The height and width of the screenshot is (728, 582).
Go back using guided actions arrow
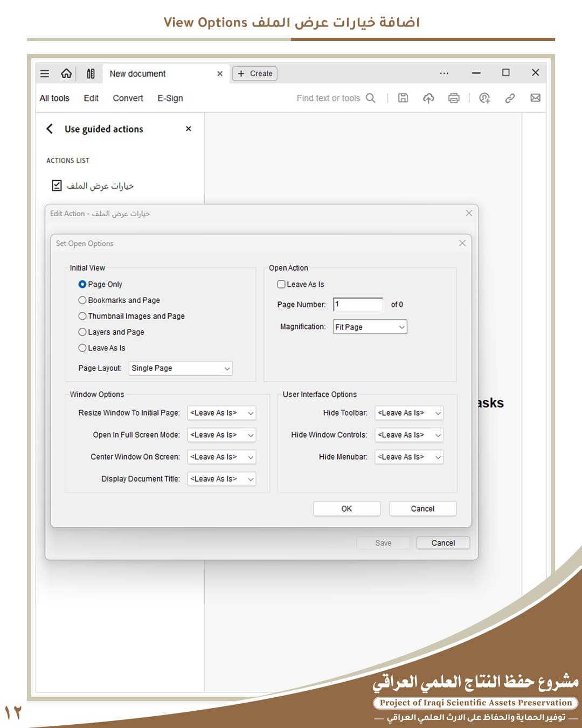coord(50,129)
